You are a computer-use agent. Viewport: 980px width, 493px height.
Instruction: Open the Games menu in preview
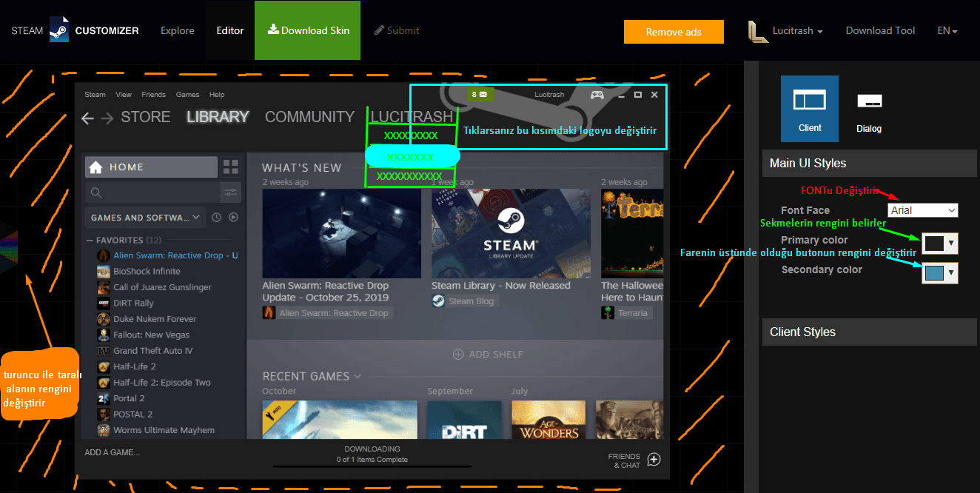187,95
